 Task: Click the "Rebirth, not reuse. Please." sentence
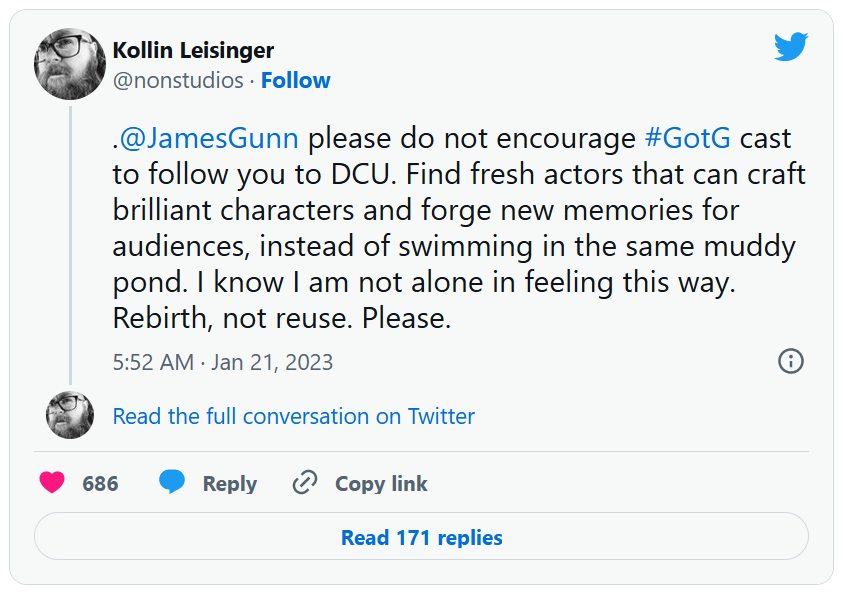point(282,318)
